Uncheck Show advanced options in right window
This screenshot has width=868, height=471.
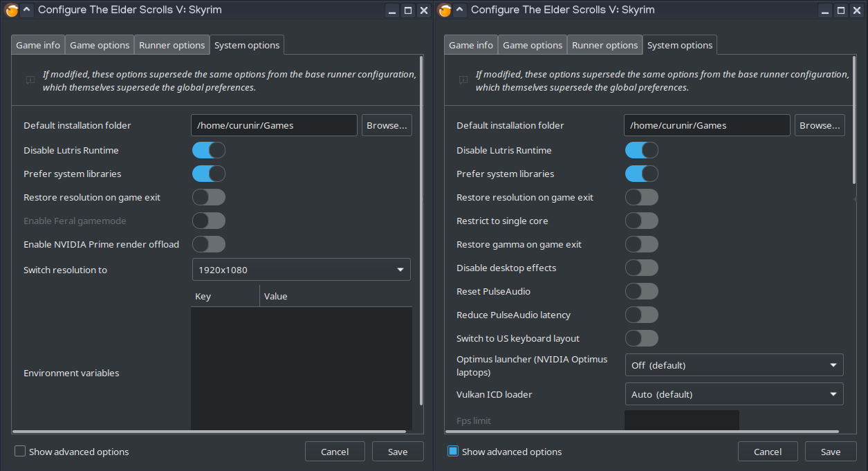click(453, 451)
